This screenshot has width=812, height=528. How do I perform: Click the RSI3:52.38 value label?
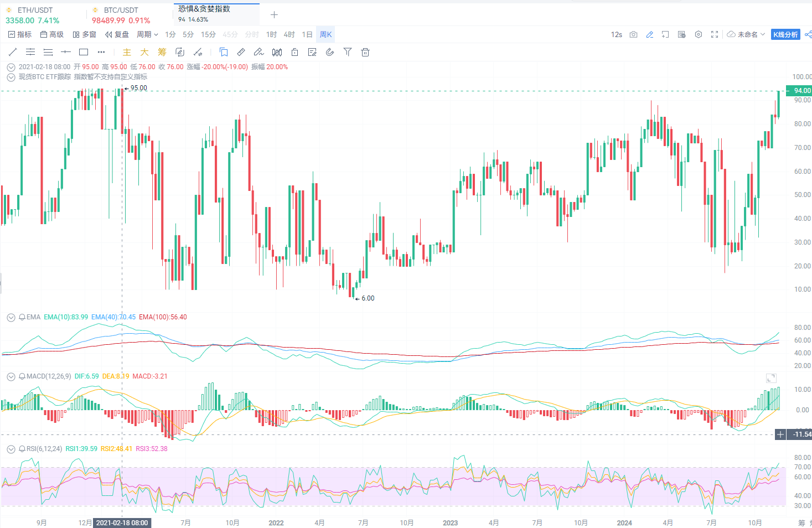click(x=152, y=449)
